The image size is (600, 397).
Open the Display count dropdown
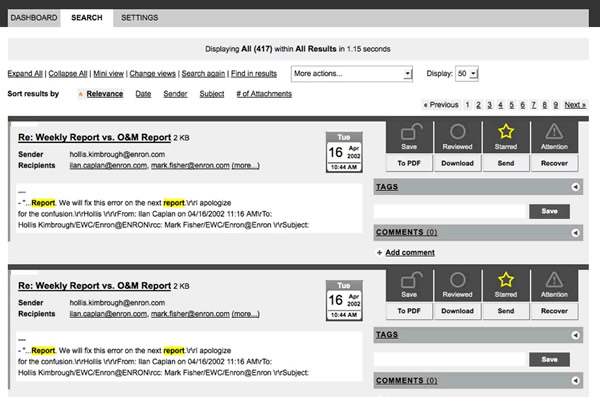coord(466,74)
